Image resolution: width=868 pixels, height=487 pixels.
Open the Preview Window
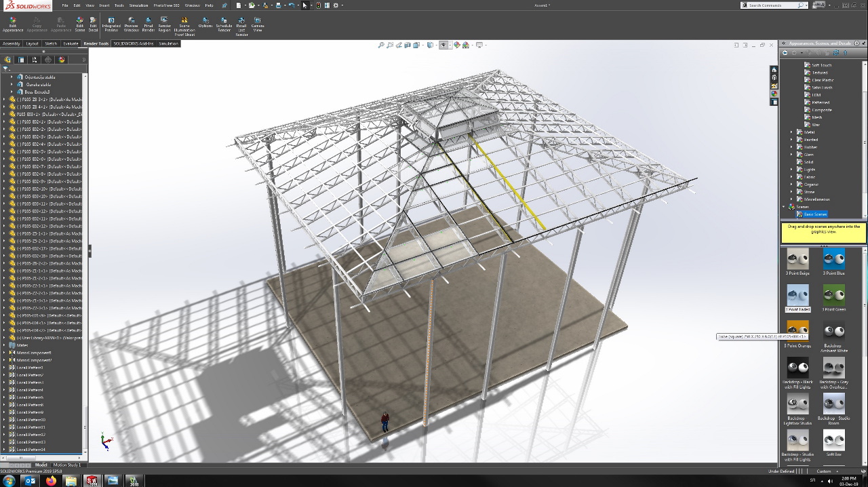(x=131, y=24)
